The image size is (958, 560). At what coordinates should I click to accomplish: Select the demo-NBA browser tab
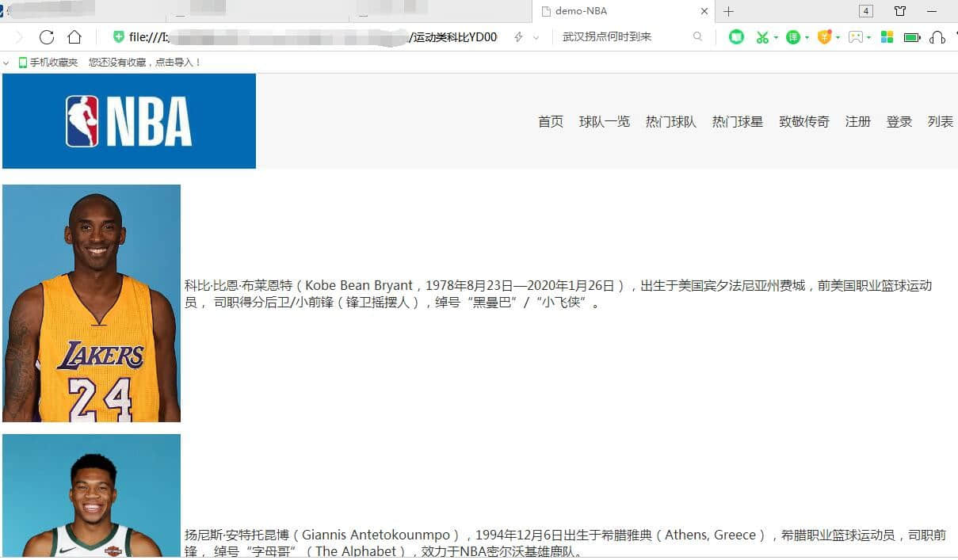[618, 11]
